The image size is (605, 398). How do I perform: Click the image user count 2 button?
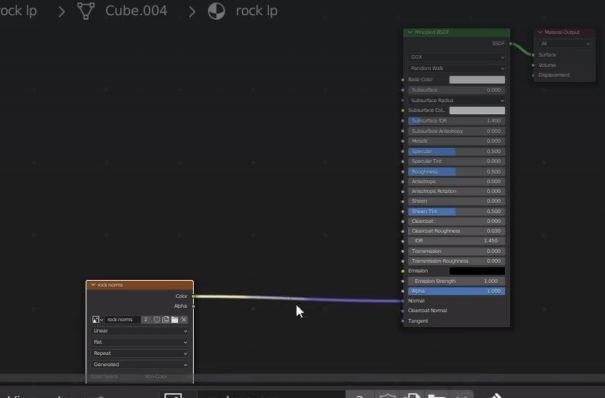click(145, 320)
